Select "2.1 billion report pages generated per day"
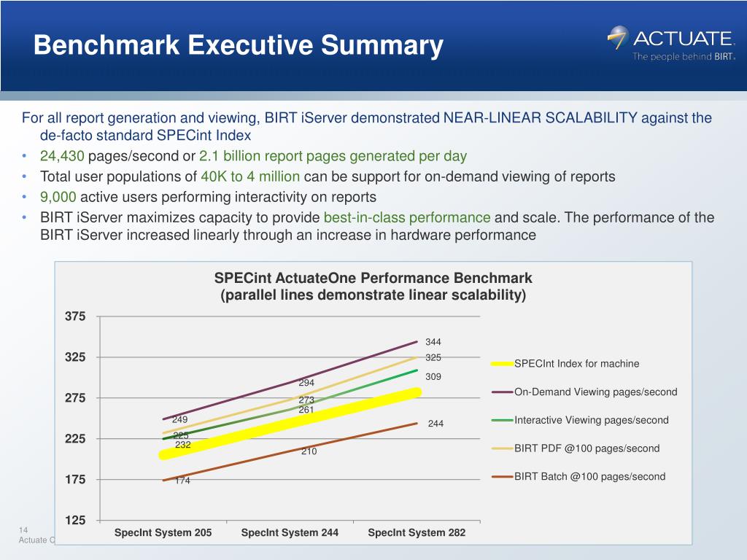This screenshot has height=560, width=747. pos(333,156)
